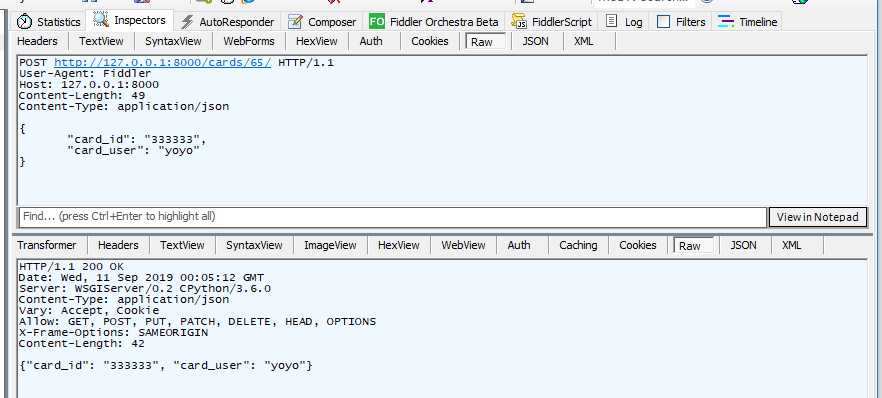Image resolution: width=882 pixels, height=398 pixels.
Task: Select response Transformer tab
Action: [x=47, y=245]
